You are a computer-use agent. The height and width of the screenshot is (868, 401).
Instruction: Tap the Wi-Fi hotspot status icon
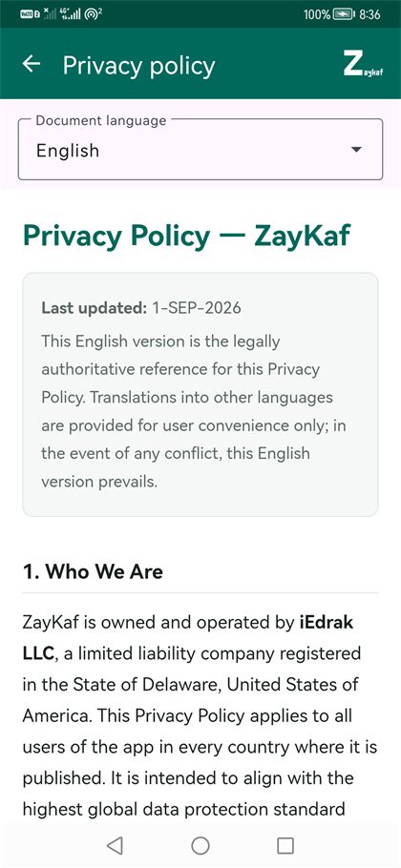pos(94,14)
